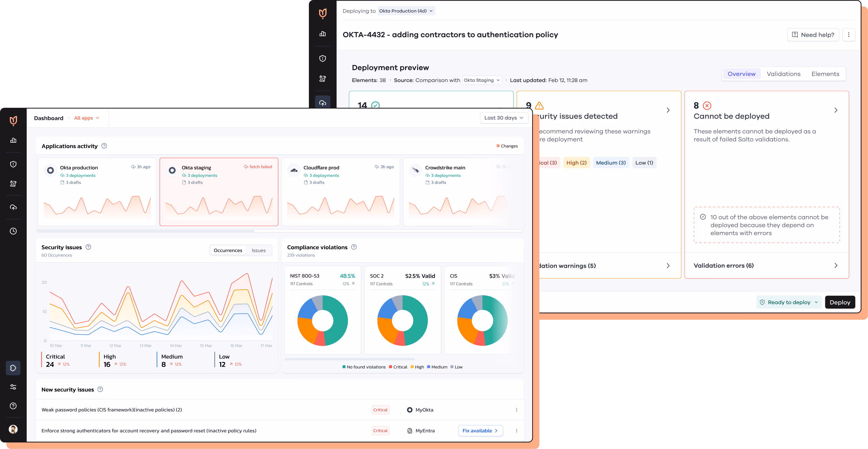Open the Okta Staging comparison dropdown
The width and height of the screenshot is (868, 449).
[482, 80]
